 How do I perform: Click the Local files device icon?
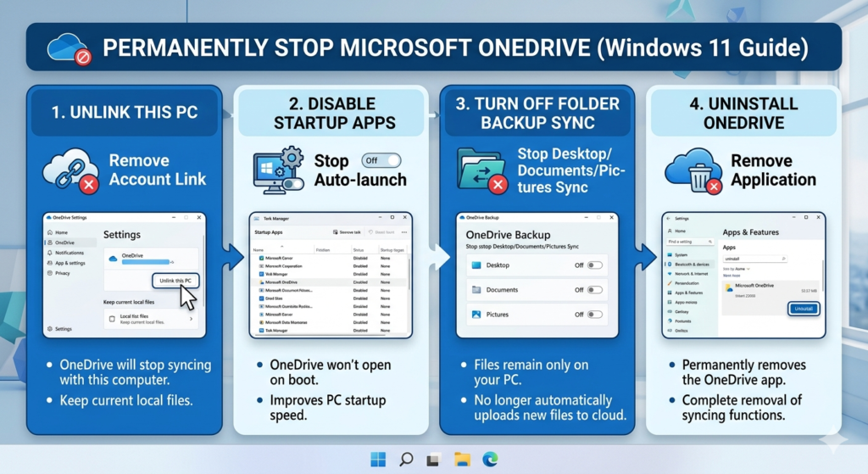(112, 319)
